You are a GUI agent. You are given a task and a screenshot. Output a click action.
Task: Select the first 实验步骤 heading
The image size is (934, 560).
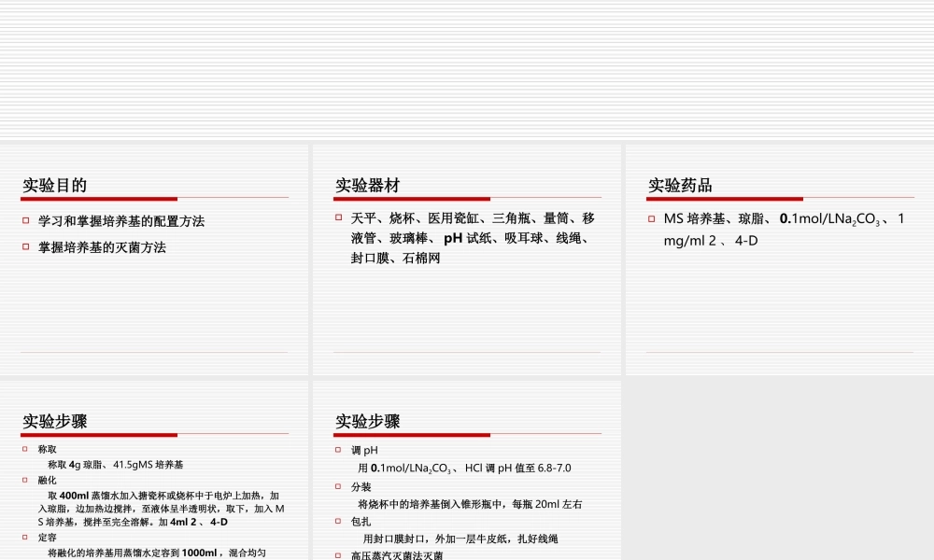pos(53,421)
